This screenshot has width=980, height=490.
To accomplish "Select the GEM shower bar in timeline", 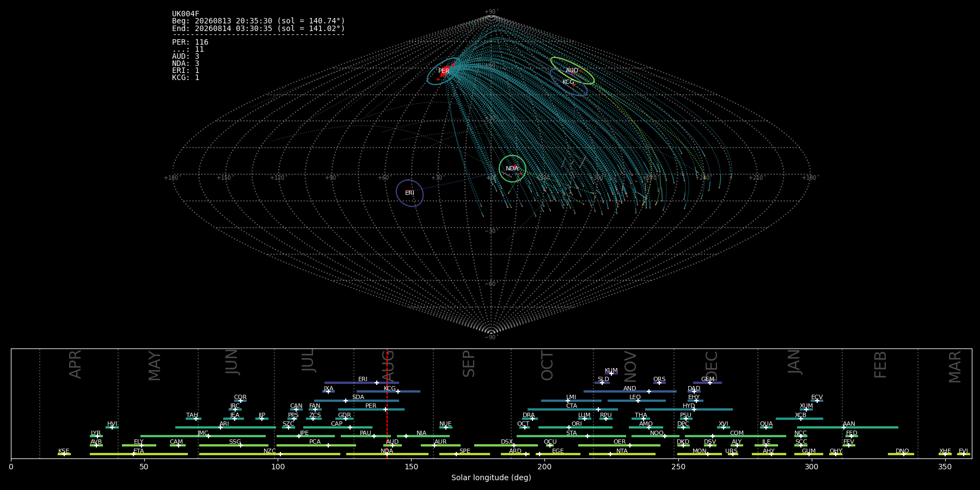I will (707, 383).
